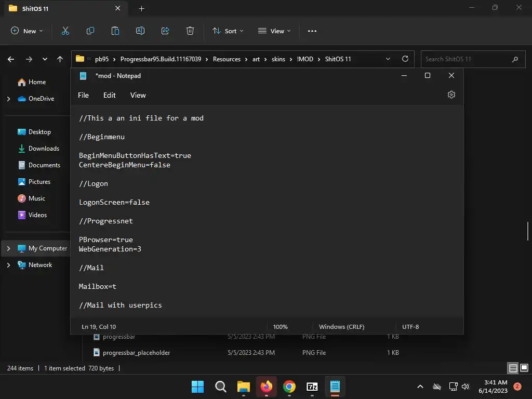Click the Explorer vertical scrollbar thumb
This screenshot has width=532, height=399.
(x=528, y=231)
